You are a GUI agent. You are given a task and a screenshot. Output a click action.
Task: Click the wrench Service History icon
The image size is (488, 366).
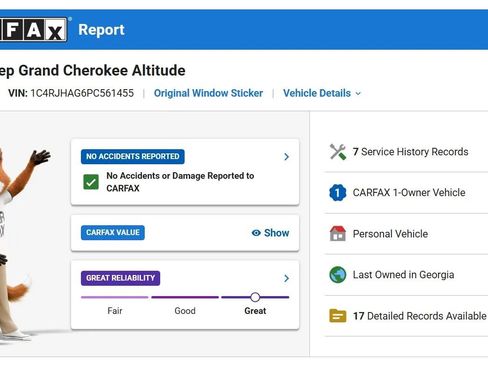338,152
